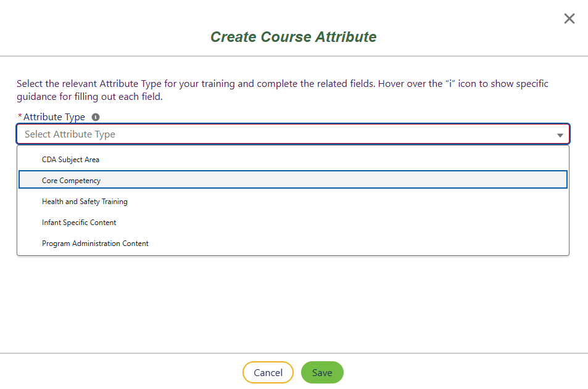This screenshot has width=588, height=389.
Task: Choose Program Administration Content option
Action: click(x=293, y=244)
